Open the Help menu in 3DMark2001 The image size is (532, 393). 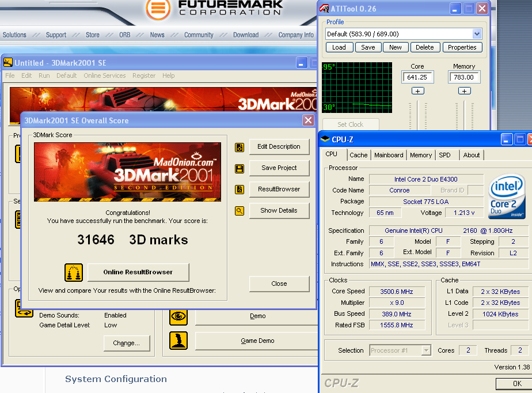click(168, 75)
